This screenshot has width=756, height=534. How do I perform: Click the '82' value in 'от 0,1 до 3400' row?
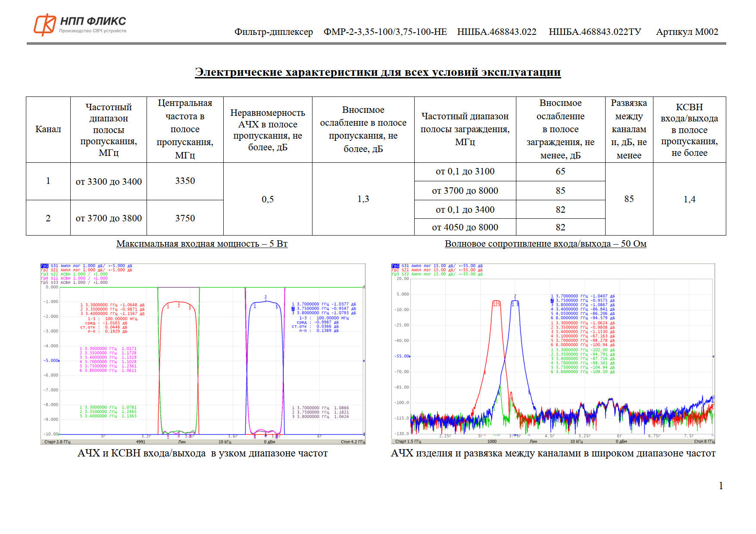click(560, 210)
